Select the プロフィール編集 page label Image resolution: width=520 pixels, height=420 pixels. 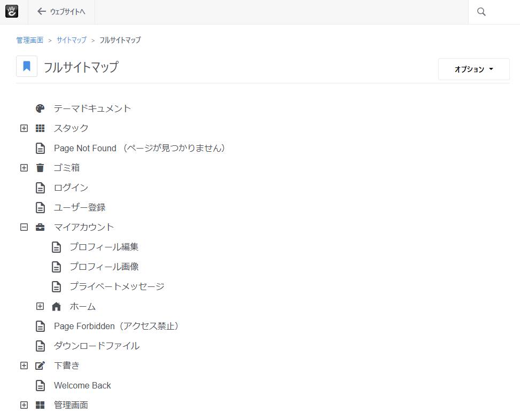[x=104, y=247]
